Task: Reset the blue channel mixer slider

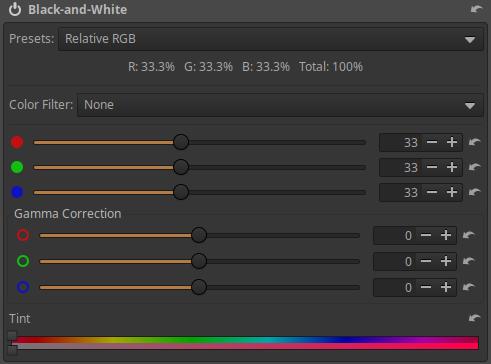Action: point(474,192)
